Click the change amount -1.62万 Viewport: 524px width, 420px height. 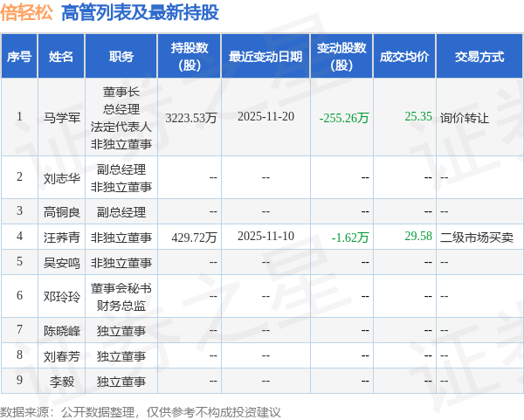(x=350, y=238)
